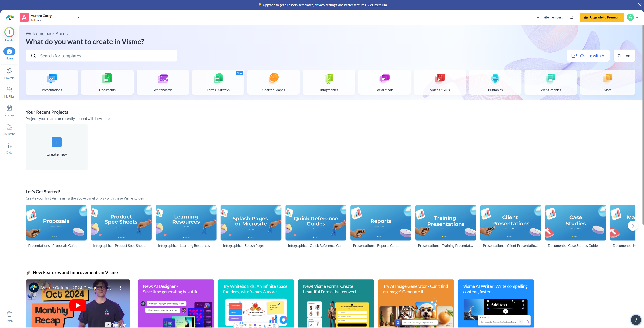This screenshot has width=644, height=328.
Task: Open the YouTube video options menu
Action: coord(121,288)
